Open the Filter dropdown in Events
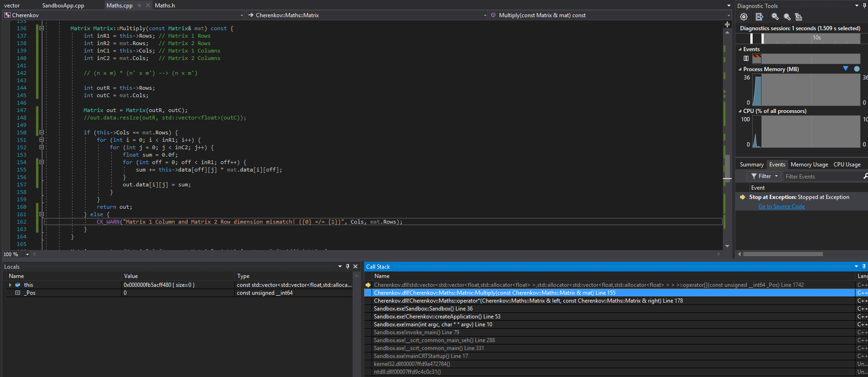Screen dimensions: 868x377 764,176
